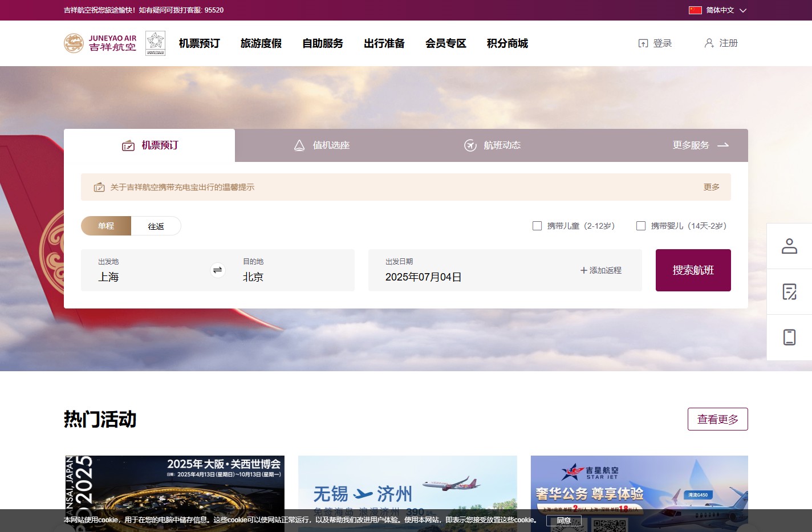Switch to the 机票预订 booking tab
Image resolution: width=812 pixels, height=532 pixels.
[x=149, y=145]
